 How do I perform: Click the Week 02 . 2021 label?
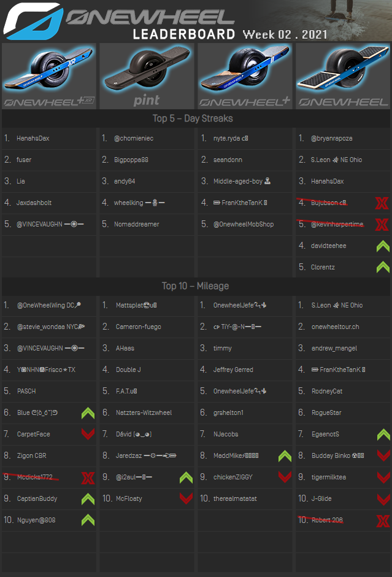(x=285, y=34)
